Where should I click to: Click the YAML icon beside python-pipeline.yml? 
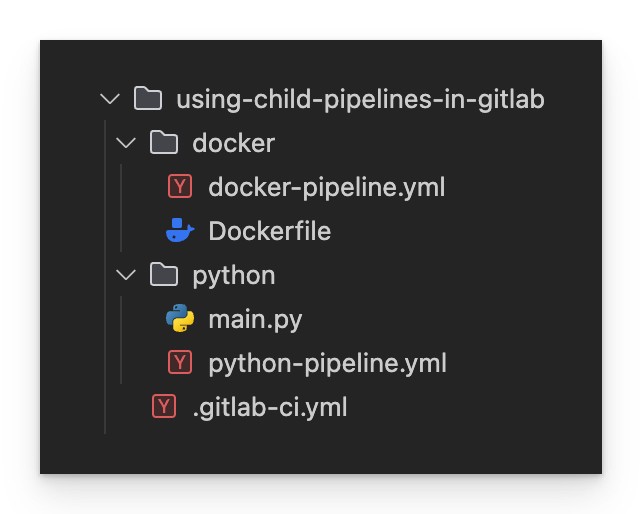click(180, 362)
